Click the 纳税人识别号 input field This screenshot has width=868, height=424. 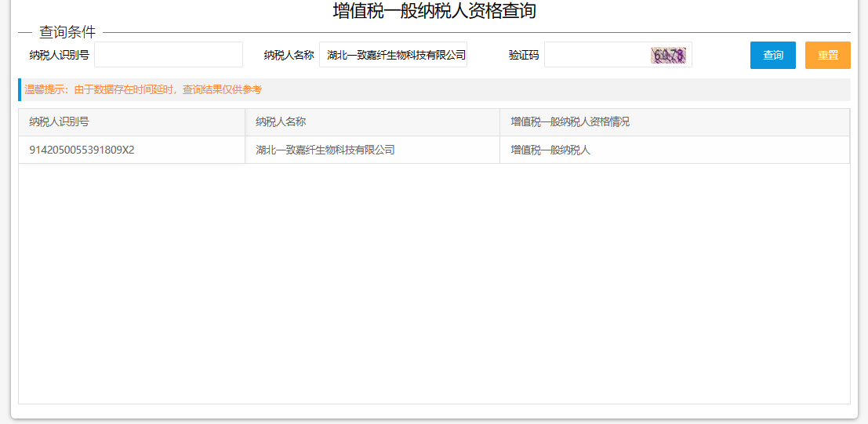tap(168, 55)
